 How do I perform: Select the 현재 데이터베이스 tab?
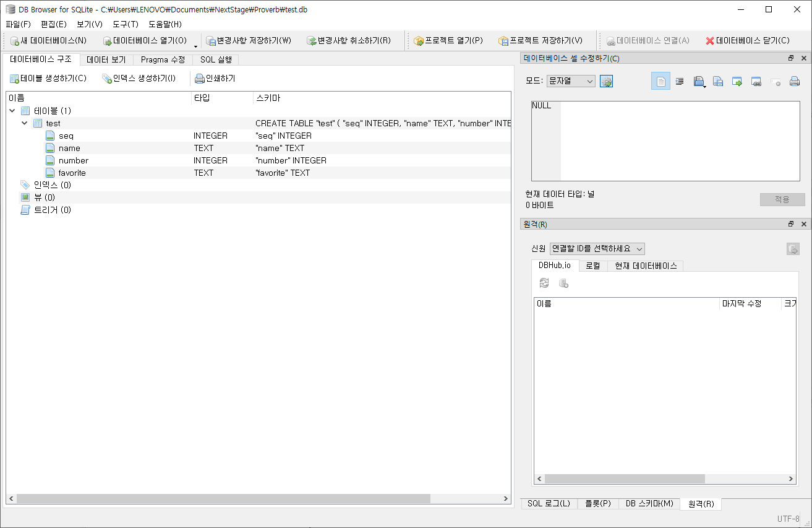coord(646,266)
